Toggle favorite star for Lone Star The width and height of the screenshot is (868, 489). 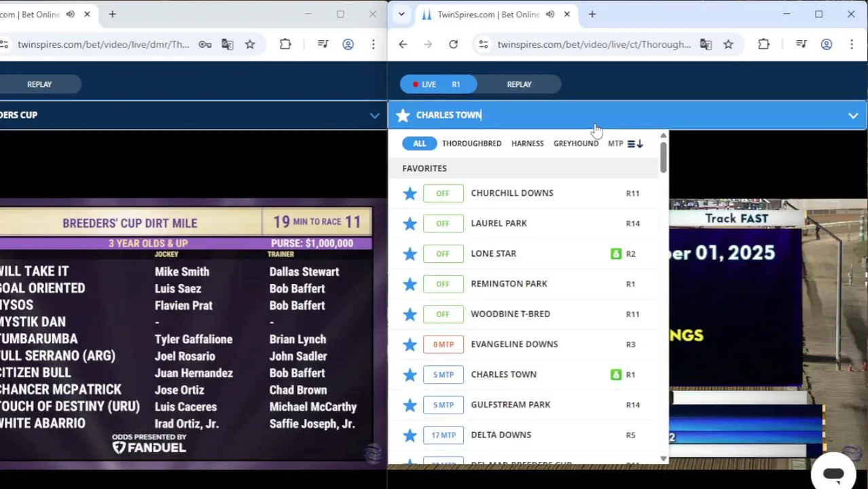pyautogui.click(x=410, y=254)
